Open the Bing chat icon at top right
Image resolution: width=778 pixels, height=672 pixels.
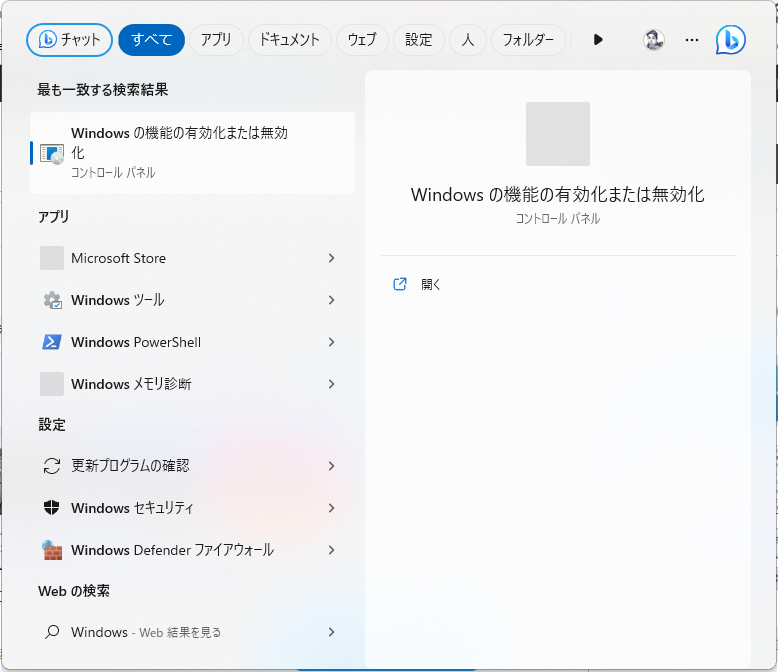pos(730,40)
